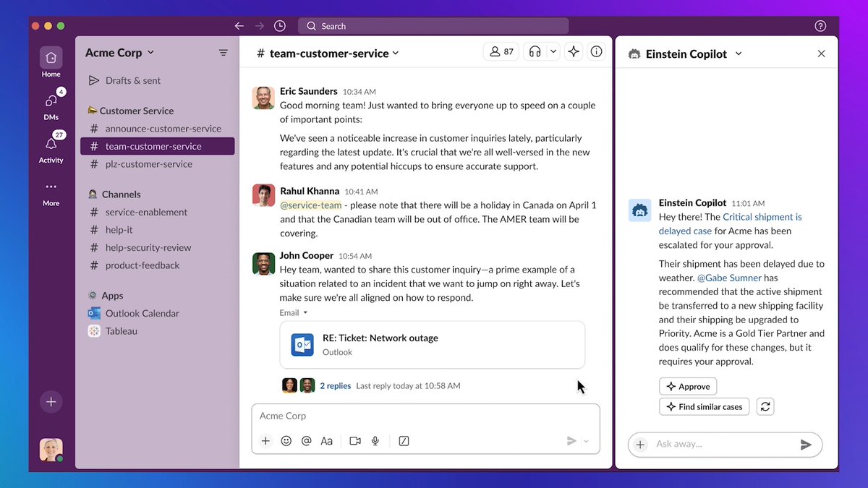Open DMs with 4 unread
The width and height of the screenshot is (868, 488).
coord(51,105)
